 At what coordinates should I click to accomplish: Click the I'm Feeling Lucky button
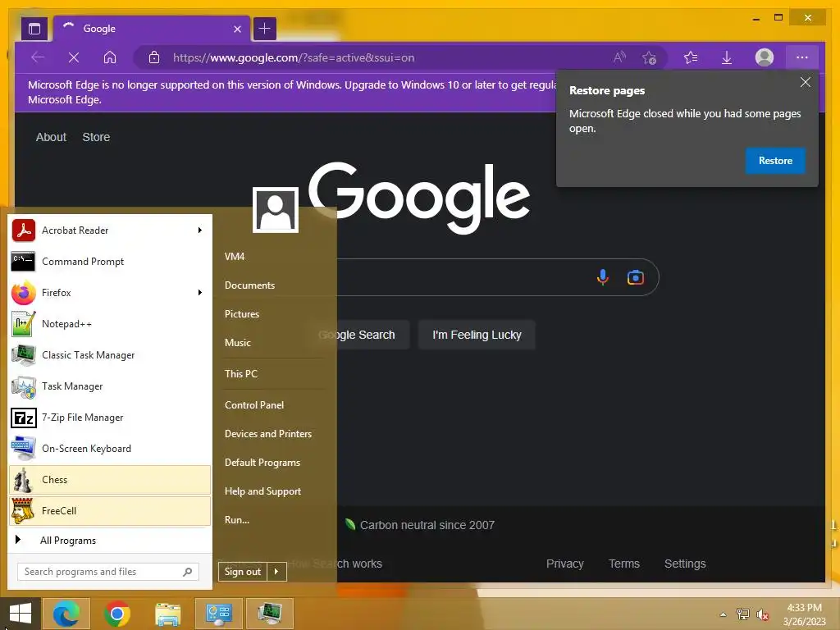pos(477,335)
